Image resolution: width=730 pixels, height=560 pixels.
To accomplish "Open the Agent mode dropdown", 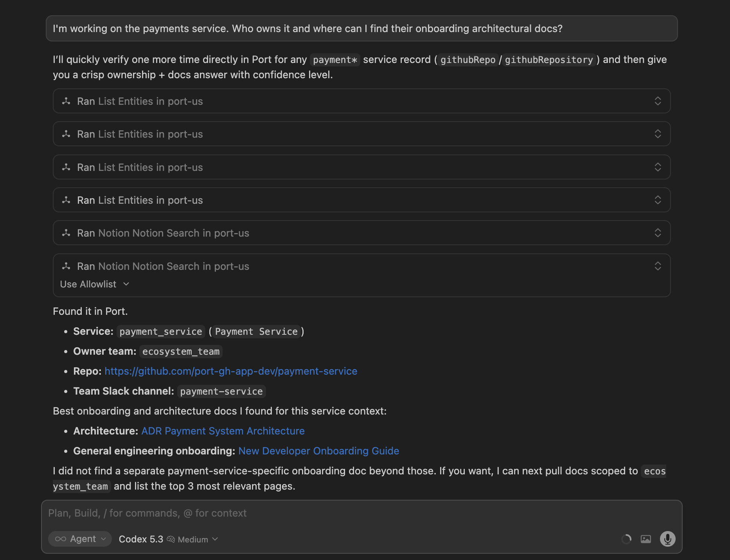I will coord(80,539).
